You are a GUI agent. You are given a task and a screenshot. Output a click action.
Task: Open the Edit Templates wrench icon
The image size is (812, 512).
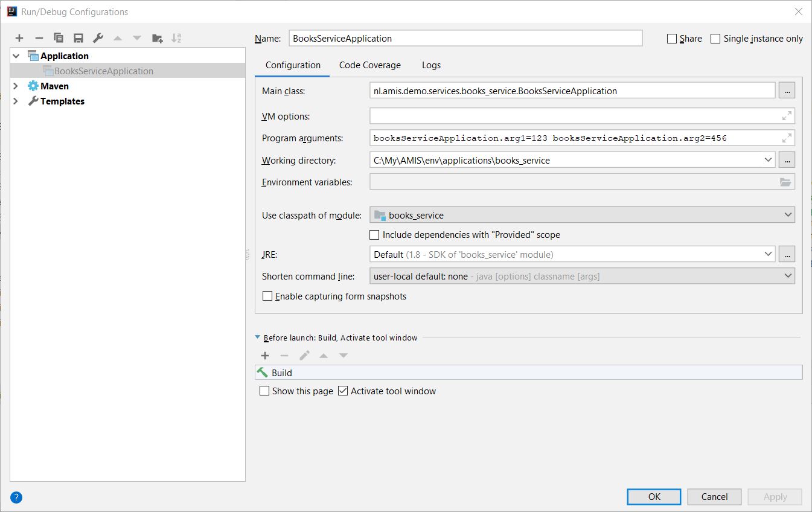(x=98, y=38)
